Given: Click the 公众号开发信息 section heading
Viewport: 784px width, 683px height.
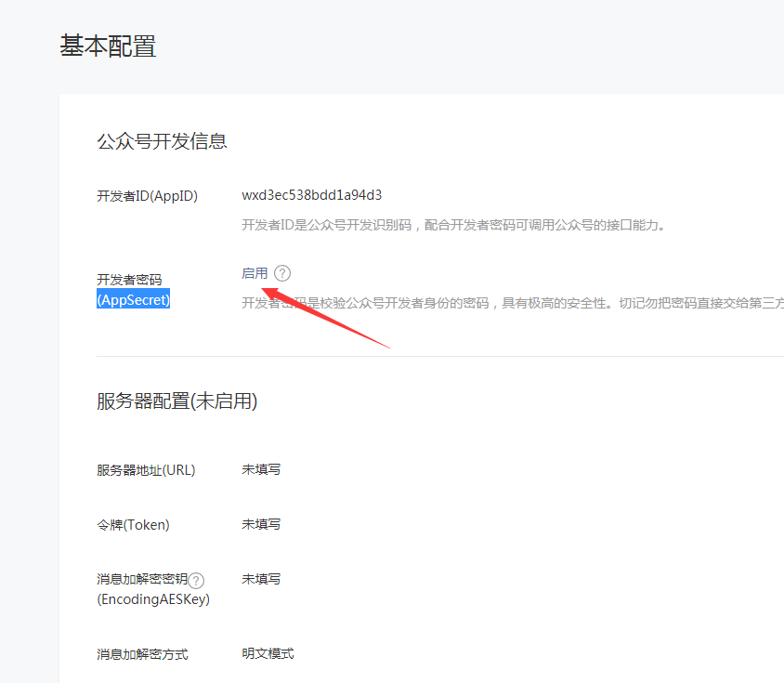Looking at the screenshot, I should (x=162, y=141).
